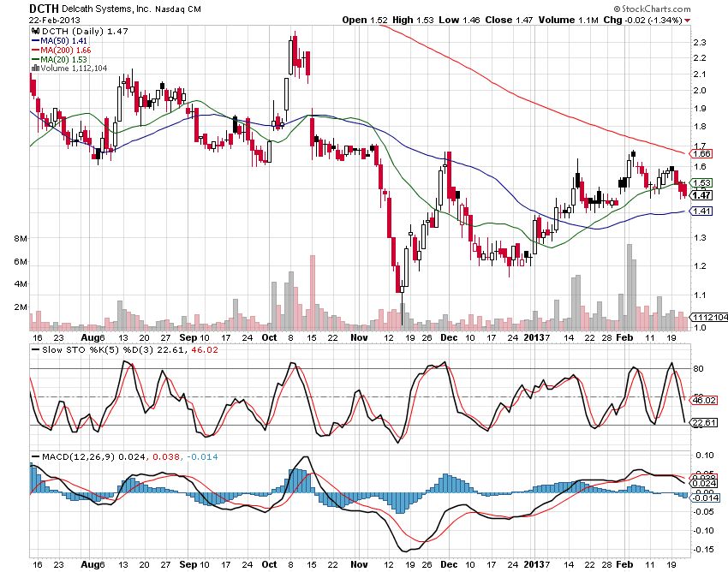Click the candlestick icon beside DCTH (Daily)

pos(35,31)
